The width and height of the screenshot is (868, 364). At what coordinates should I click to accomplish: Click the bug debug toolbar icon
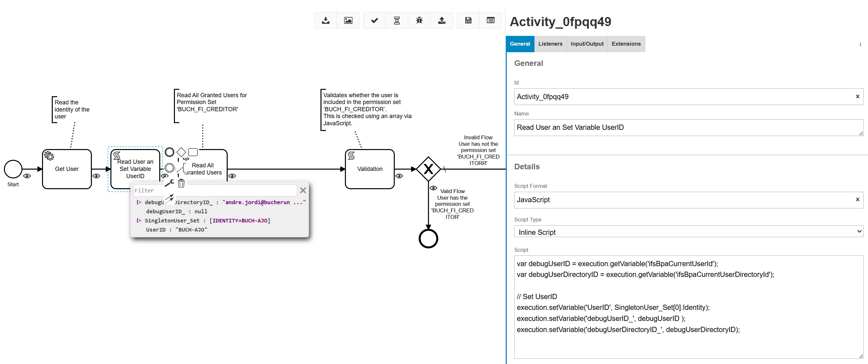pyautogui.click(x=419, y=21)
